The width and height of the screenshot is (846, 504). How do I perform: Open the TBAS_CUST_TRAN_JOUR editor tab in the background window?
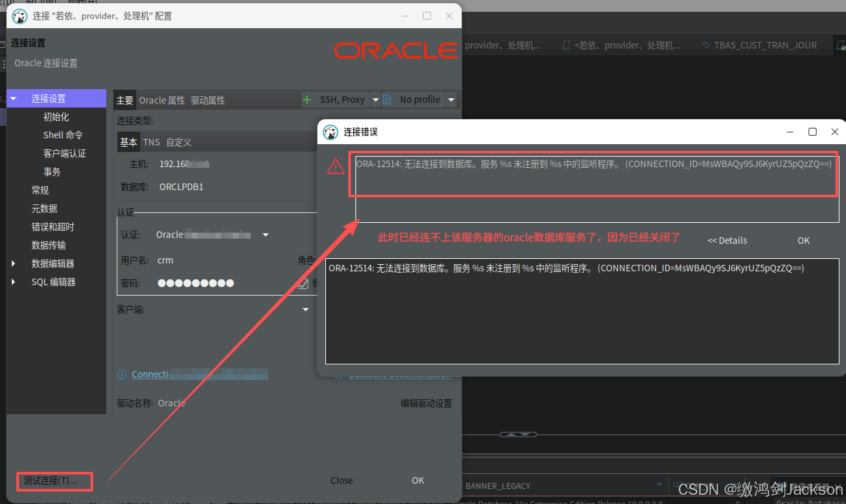(759, 45)
